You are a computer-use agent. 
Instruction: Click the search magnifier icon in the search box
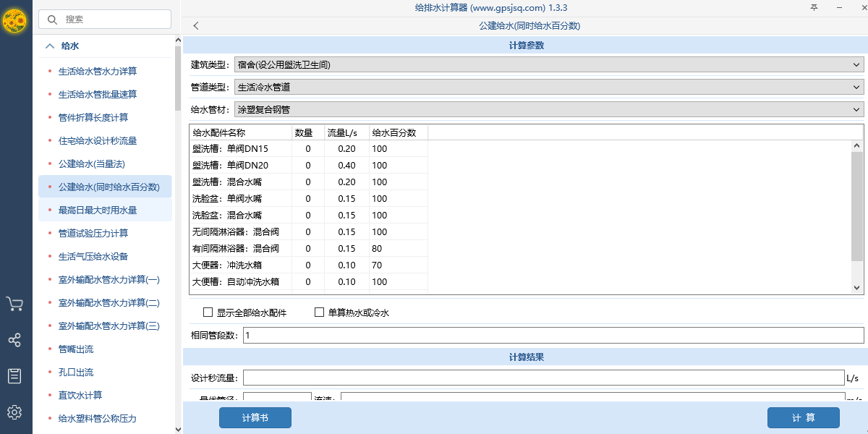[51, 20]
